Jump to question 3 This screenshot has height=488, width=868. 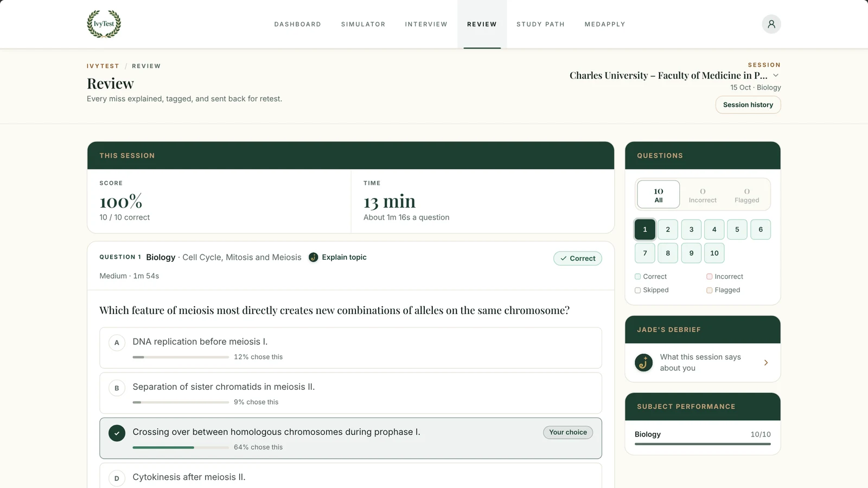[691, 229]
